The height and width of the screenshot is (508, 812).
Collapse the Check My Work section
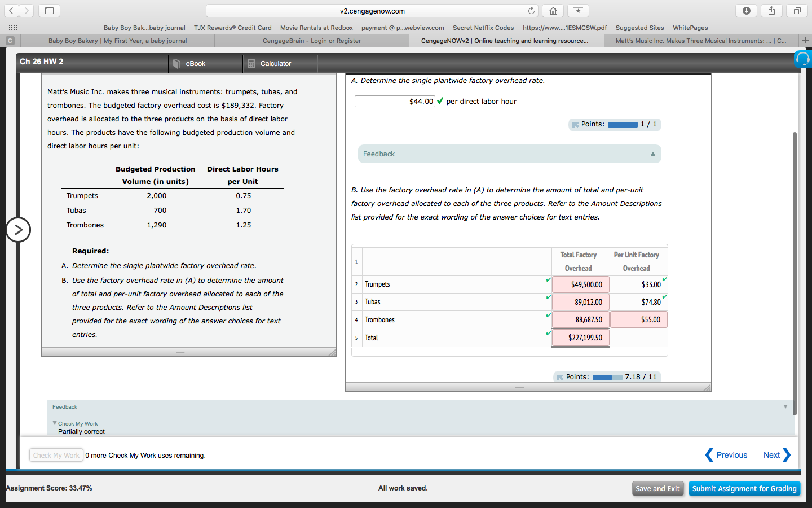pos(55,423)
